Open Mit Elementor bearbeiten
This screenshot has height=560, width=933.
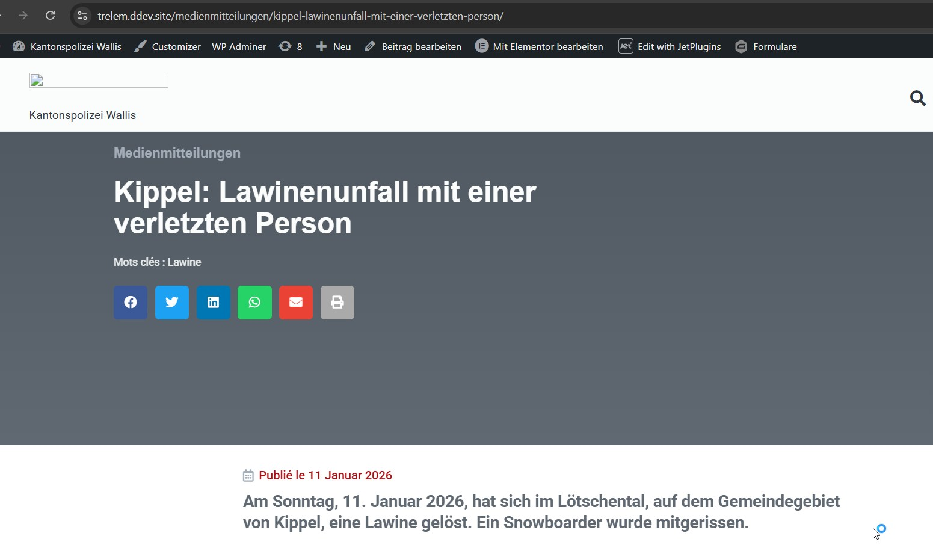click(540, 46)
